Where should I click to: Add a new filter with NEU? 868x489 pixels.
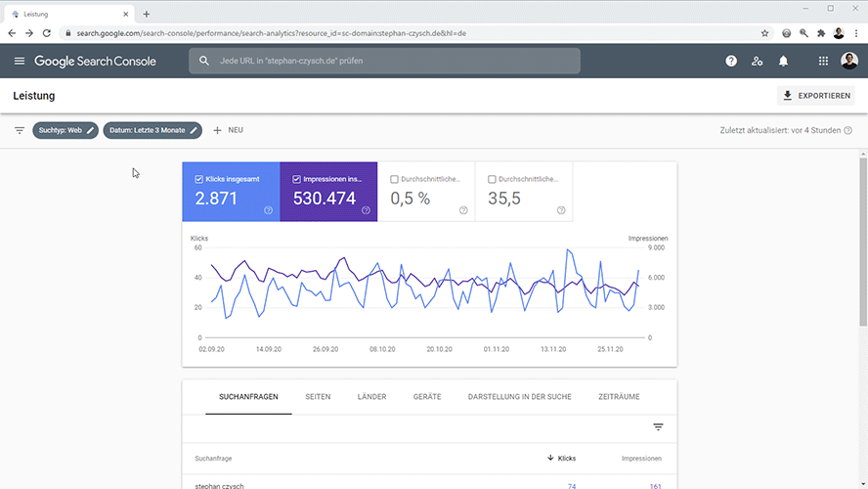pos(228,130)
